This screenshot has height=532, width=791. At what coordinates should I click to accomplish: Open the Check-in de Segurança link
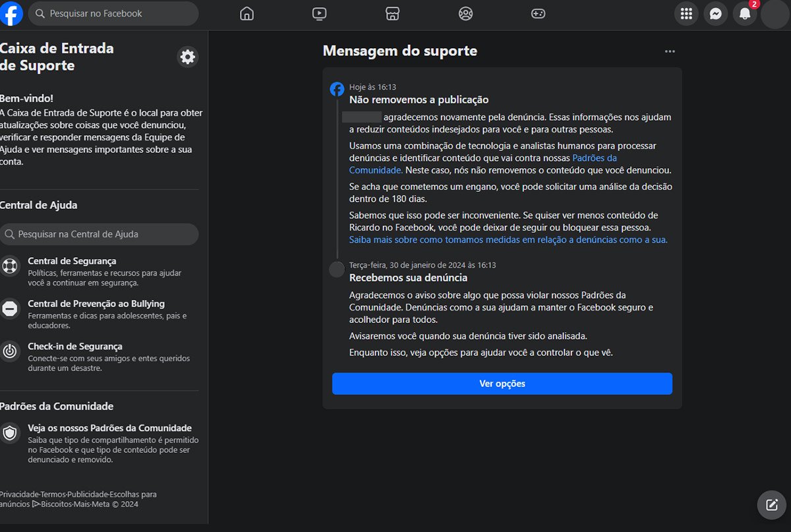(x=75, y=346)
